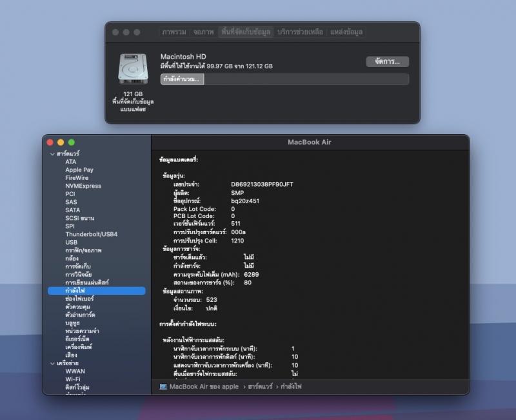The image size is (516, 420).
Task: Click the storage usage progress bar
Action: (x=284, y=79)
